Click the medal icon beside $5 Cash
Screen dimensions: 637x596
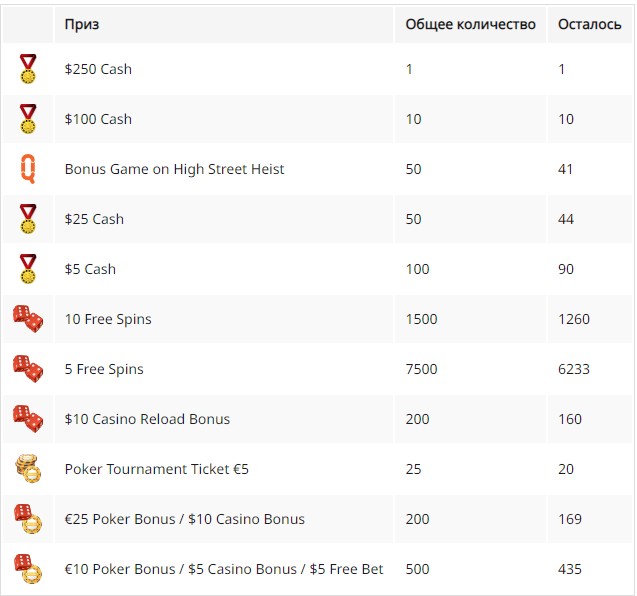[28, 269]
